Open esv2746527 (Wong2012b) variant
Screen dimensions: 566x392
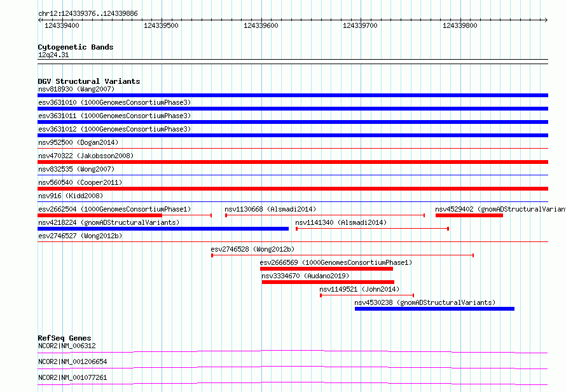[80, 236]
